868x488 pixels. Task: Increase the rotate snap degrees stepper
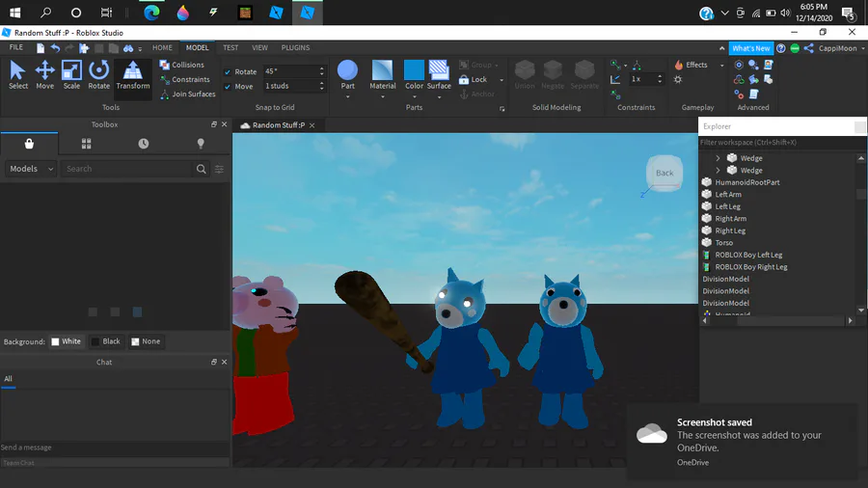[x=321, y=68]
